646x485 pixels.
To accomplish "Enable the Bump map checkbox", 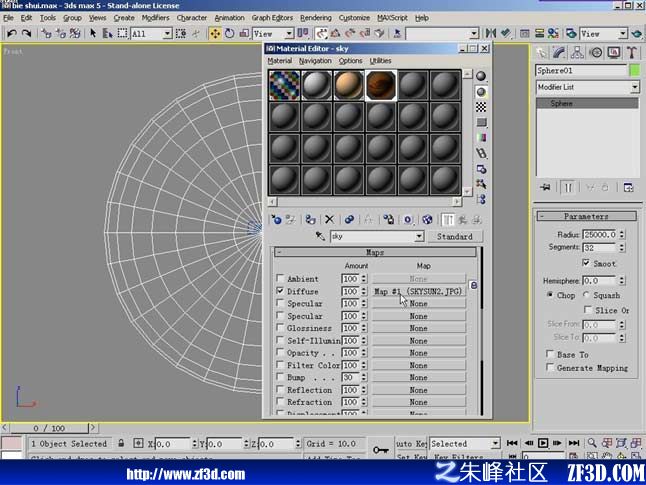I will 280,377.
